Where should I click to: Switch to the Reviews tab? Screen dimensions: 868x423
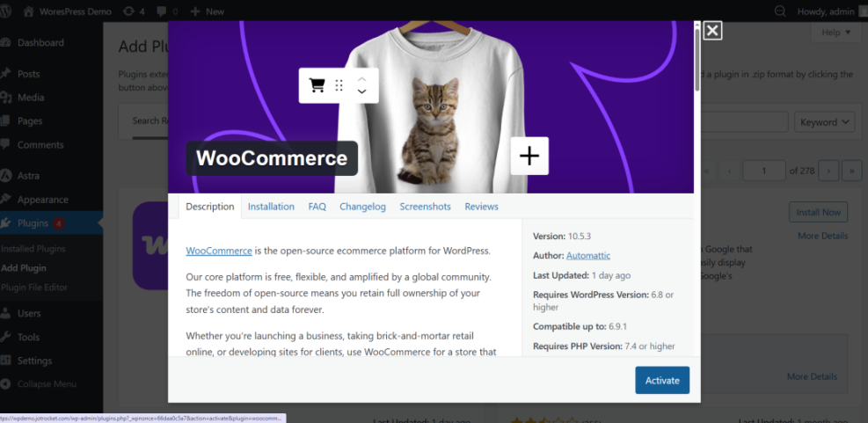pyautogui.click(x=481, y=207)
